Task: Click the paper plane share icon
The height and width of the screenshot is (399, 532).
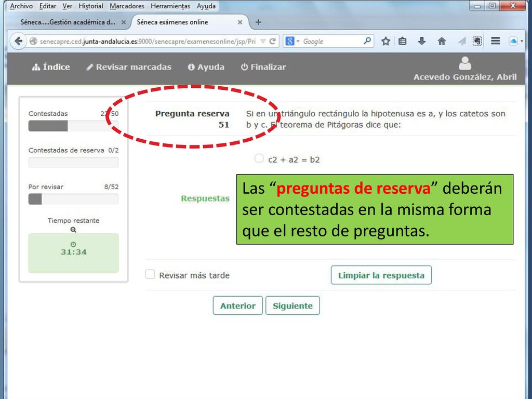Action: pos(461,42)
